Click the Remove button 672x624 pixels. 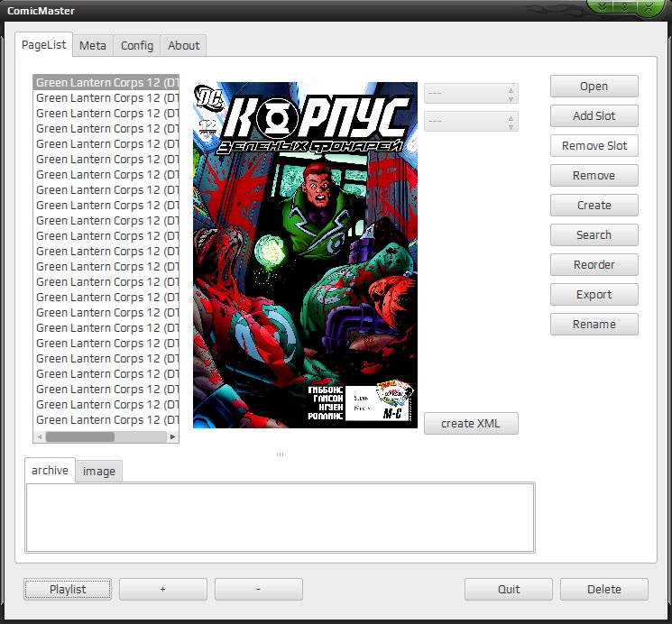point(594,175)
